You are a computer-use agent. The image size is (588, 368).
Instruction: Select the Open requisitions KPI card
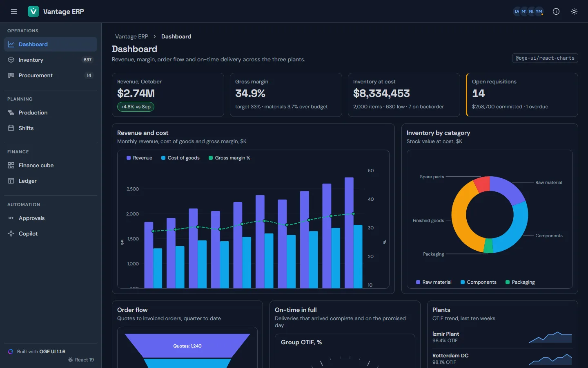[522, 95]
